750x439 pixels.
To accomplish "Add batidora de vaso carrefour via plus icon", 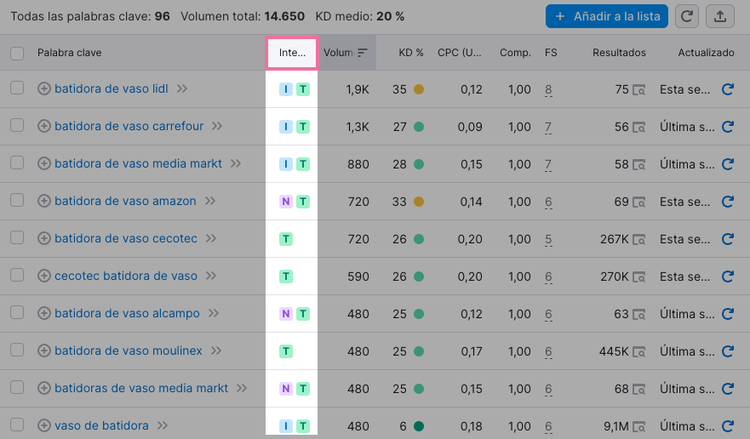I will coord(44,126).
